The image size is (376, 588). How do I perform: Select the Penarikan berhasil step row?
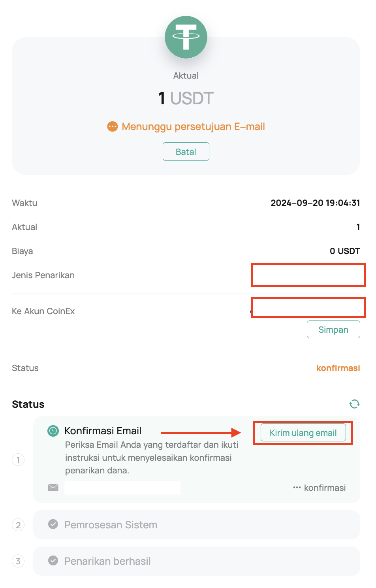tap(197, 561)
